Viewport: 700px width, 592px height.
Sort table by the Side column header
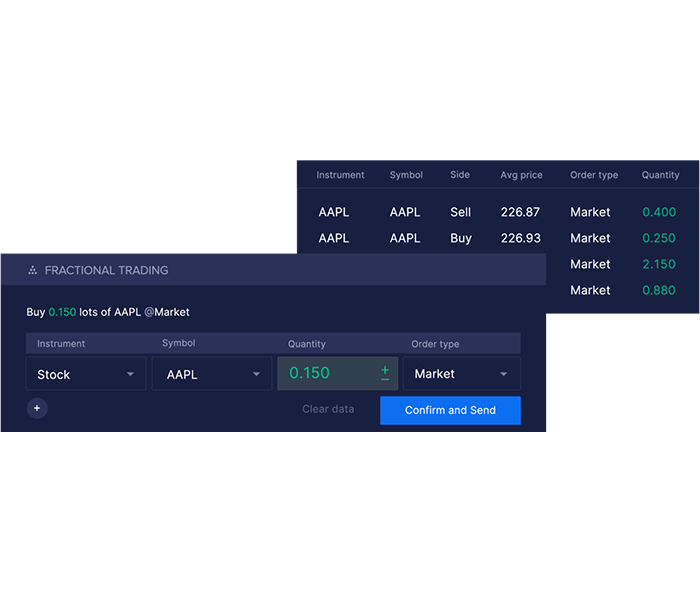tap(460, 175)
